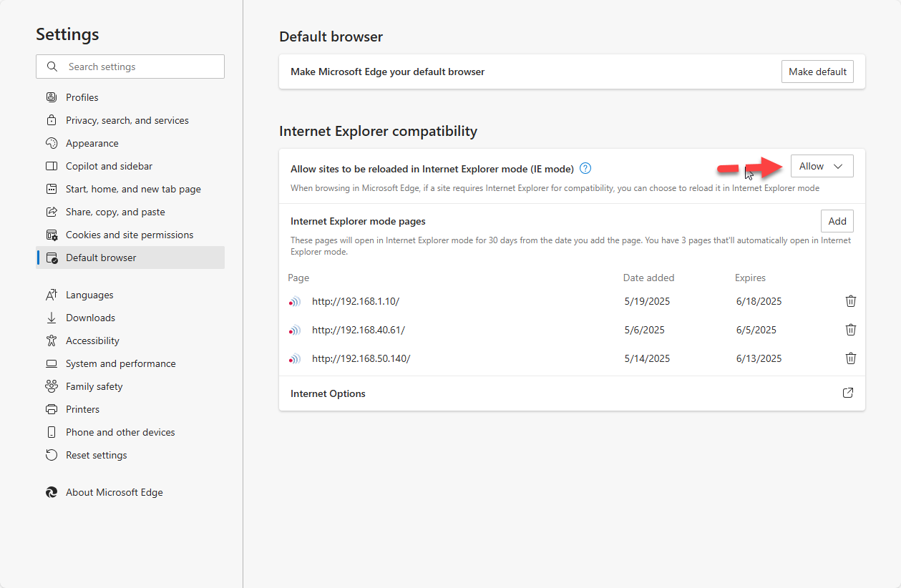Click the Internet Options external link icon
This screenshot has width=901, height=588.
(x=848, y=393)
